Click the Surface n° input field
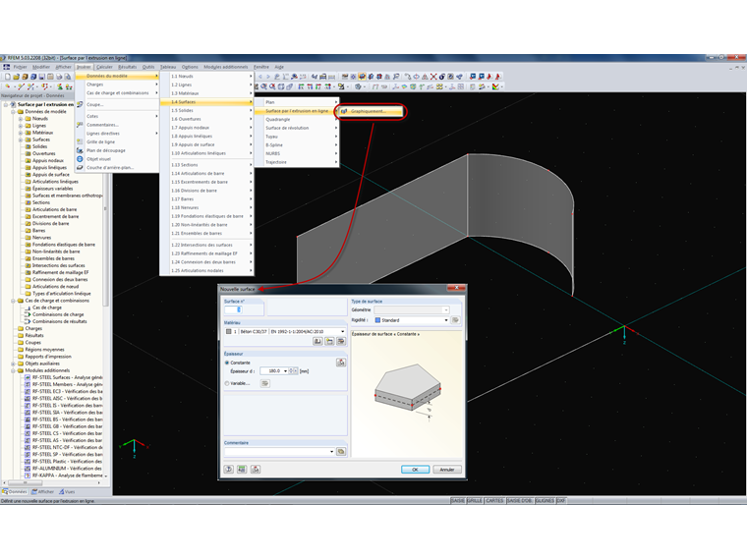Image resolution: width=747 pixels, height=560 pixels. click(233, 309)
